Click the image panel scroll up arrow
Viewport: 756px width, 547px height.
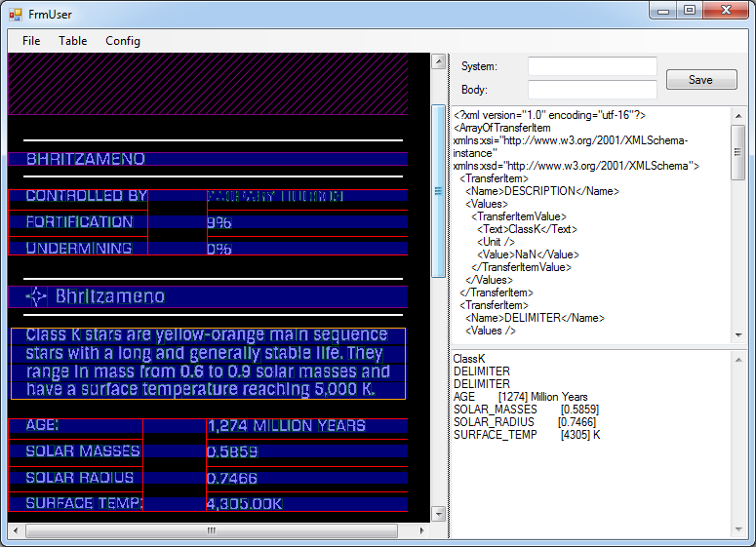[438, 61]
